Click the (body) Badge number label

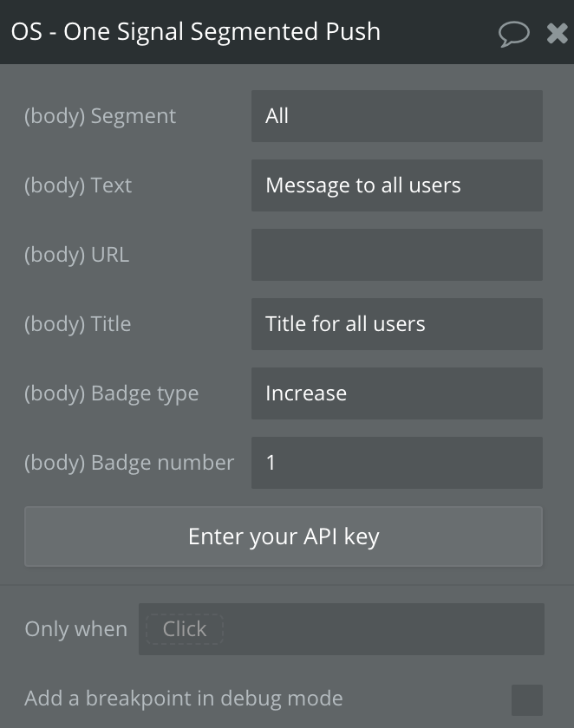click(x=129, y=463)
